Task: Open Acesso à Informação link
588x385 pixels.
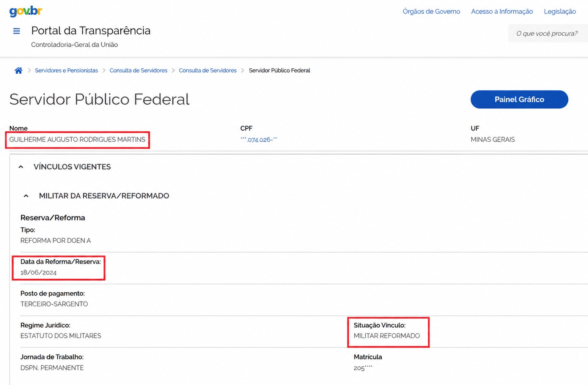Action: coord(502,11)
